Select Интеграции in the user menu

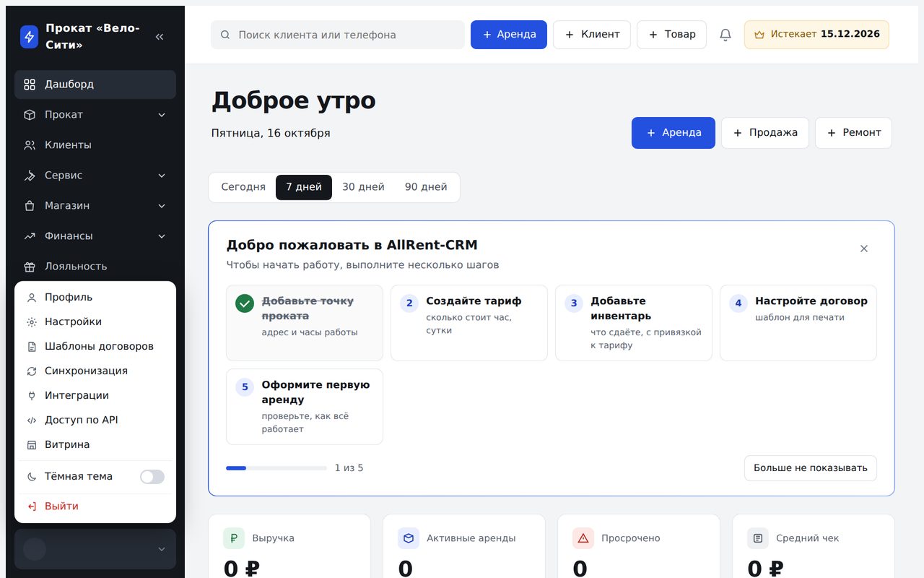coord(95,396)
